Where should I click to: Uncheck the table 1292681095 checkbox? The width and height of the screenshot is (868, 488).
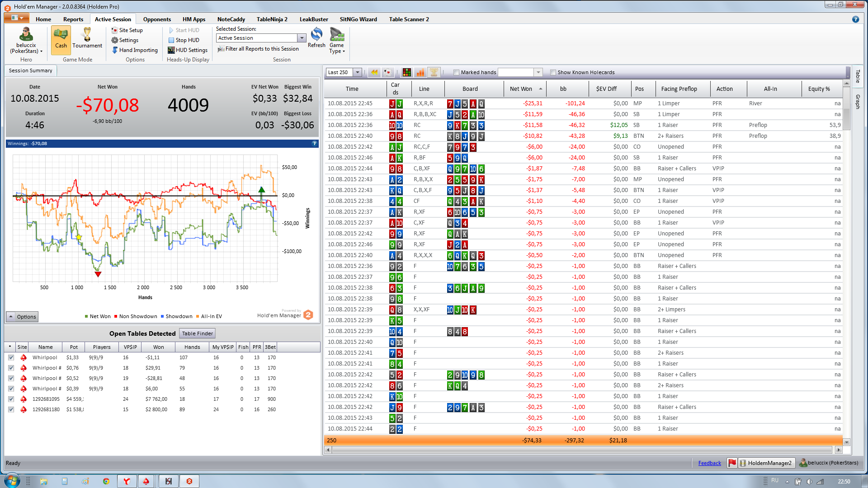11,399
